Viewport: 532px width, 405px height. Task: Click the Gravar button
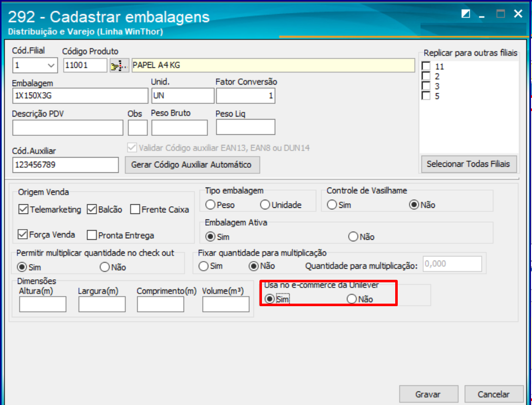click(429, 394)
